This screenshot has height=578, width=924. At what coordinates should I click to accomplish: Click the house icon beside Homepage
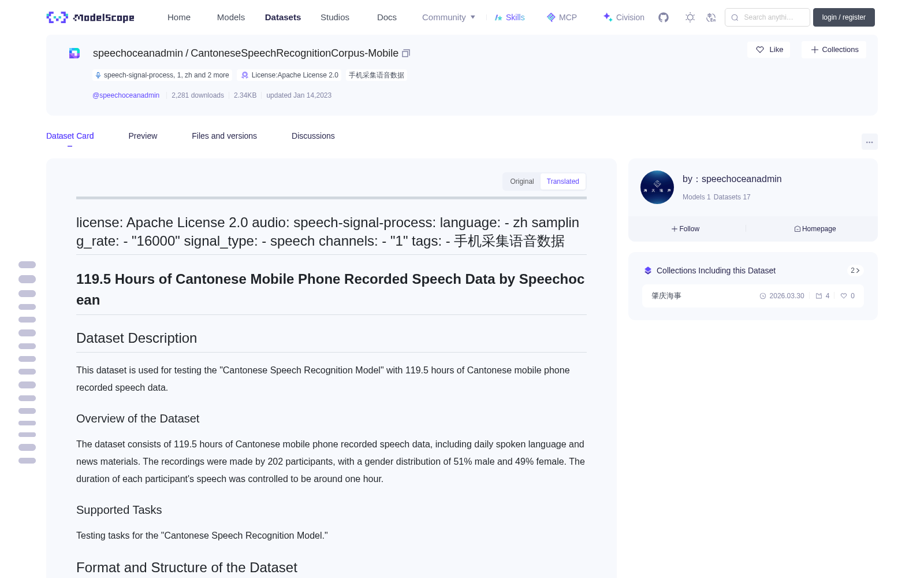pos(798,229)
